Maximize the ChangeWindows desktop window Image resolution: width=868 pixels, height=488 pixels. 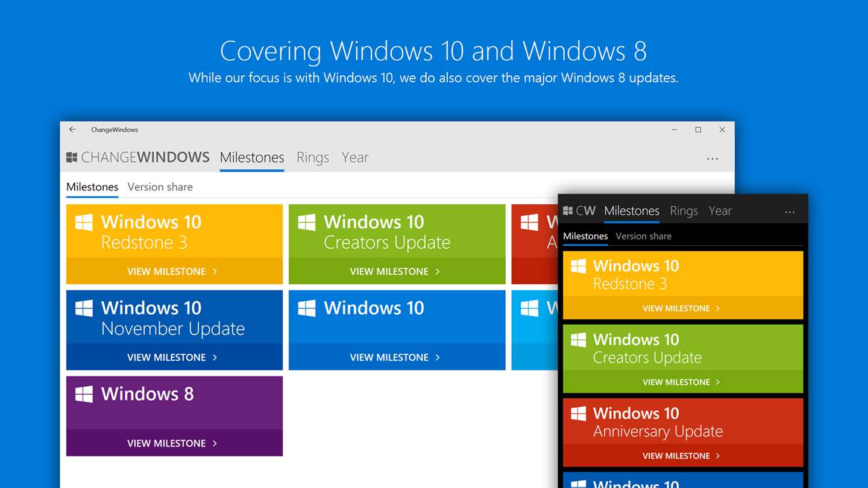(698, 130)
